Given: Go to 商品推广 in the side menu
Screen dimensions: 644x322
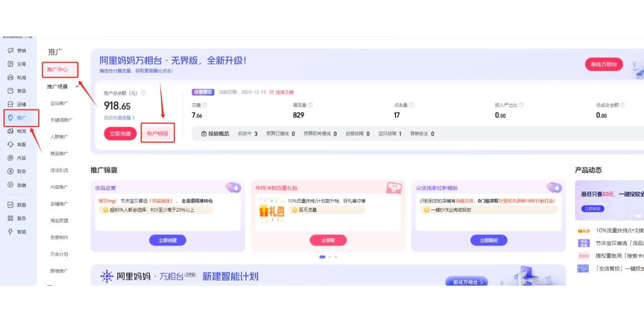Looking at the screenshot, I should (59, 153).
